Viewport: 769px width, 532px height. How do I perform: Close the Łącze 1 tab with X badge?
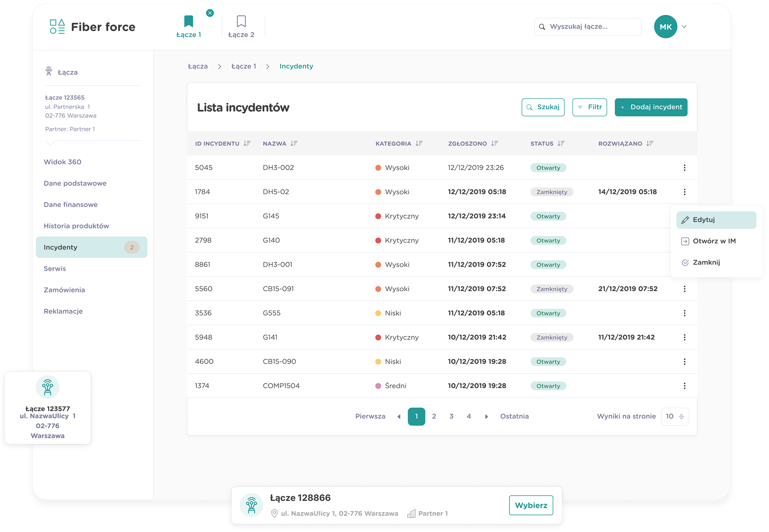coord(210,13)
